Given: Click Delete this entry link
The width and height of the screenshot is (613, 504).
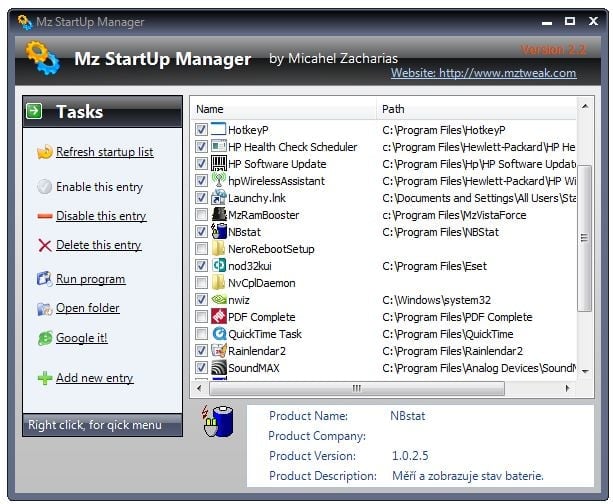Looking at the screenshot, I should (99, 245).
